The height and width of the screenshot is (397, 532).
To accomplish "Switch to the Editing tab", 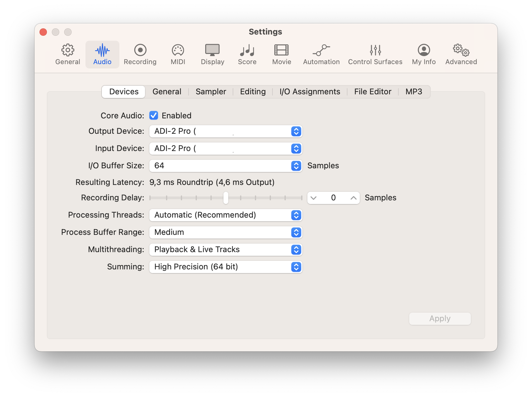I will pyautogui.click(x=253, y=92).
